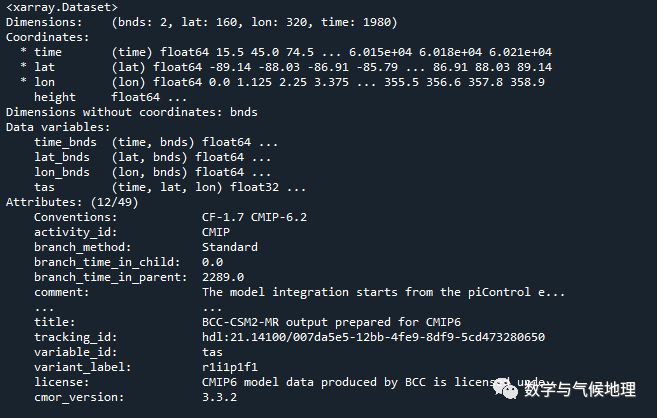Image resolution: width=657 pixels, height=418 pixels.
Task: Click the xarray.Dataset header text
Action: [x=62, y=7]
